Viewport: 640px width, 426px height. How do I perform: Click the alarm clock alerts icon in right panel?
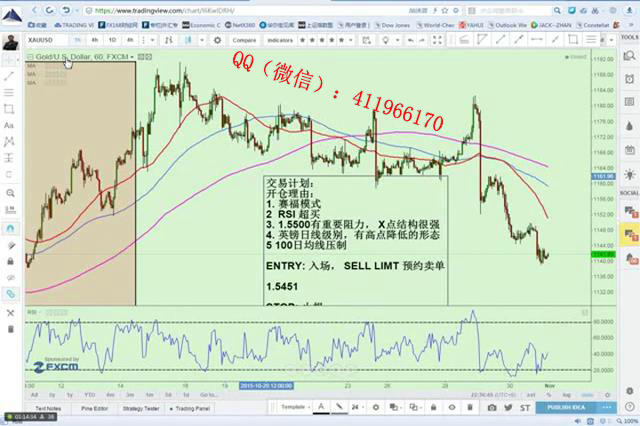coord(629,79)
